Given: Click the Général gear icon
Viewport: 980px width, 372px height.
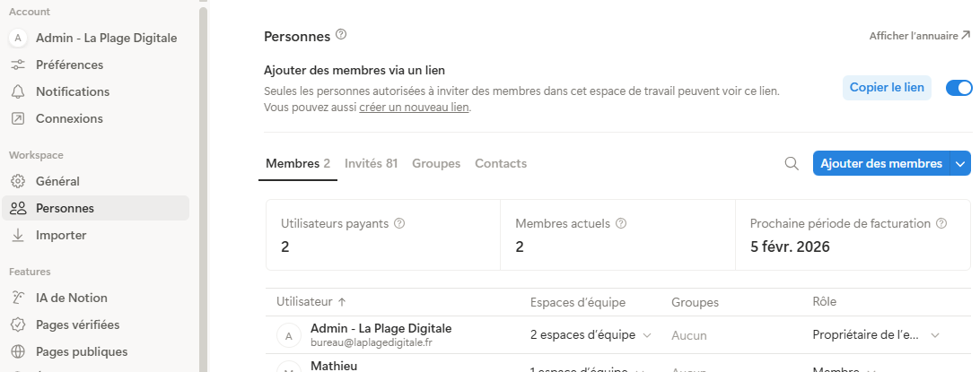Looking at the screenshot, I should (x=18, y=181).
